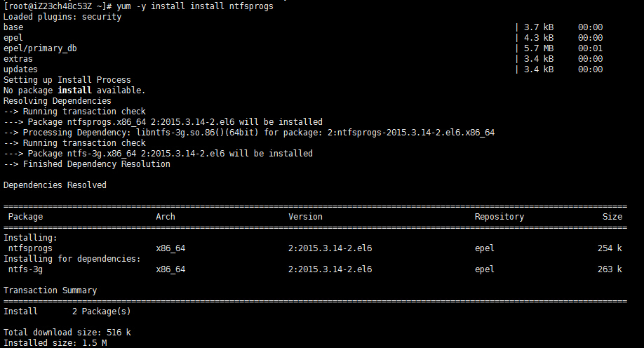Click the "Resolving Dependencies" line
644x348 pixels.
click(x=58, y=101)
